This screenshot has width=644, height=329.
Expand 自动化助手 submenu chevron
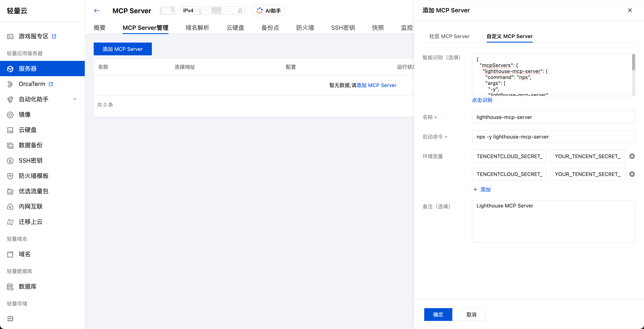pyautogui.click(x=75, y=99)
